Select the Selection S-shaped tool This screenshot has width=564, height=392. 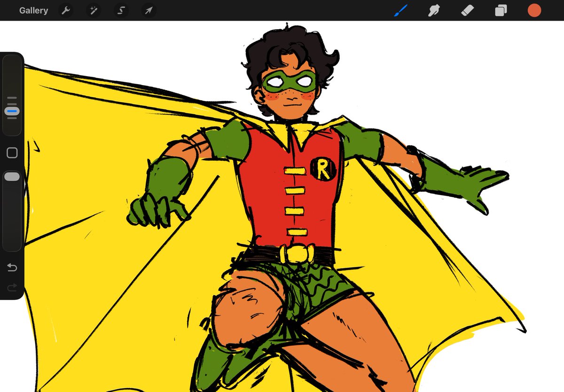coord(121,10)
